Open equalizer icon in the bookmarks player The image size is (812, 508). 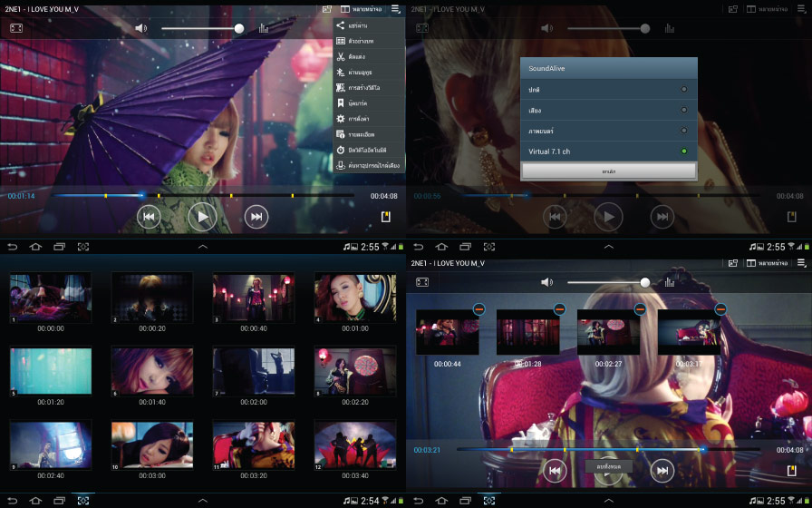coord(670,282)
